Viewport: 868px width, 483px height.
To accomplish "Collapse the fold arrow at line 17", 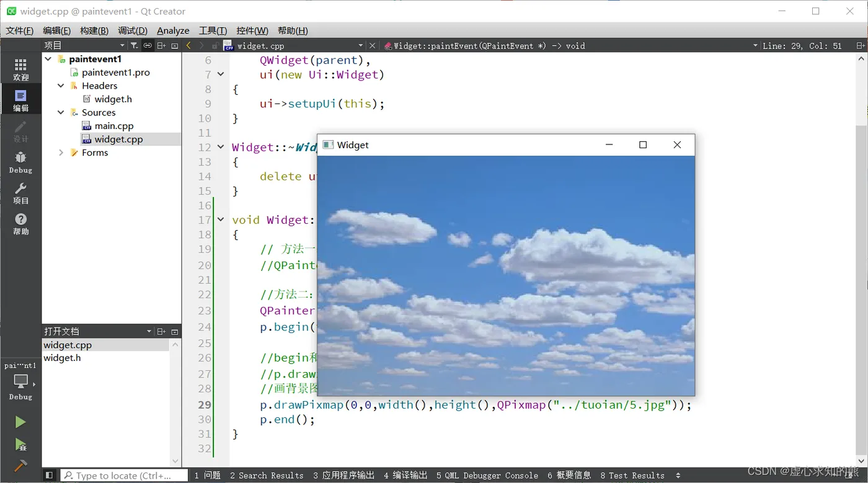I will pos(221,219).
